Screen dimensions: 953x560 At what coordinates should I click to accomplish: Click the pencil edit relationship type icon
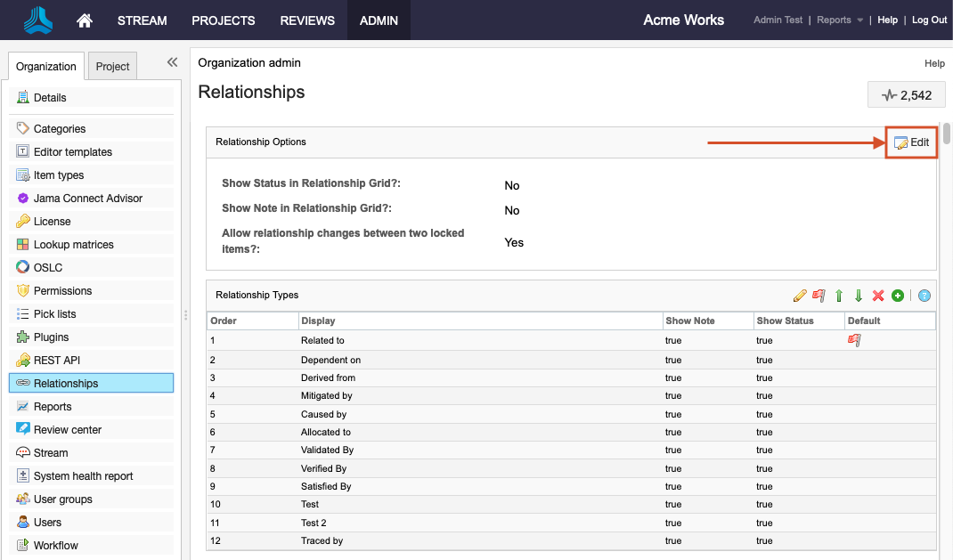click(799, 296)
